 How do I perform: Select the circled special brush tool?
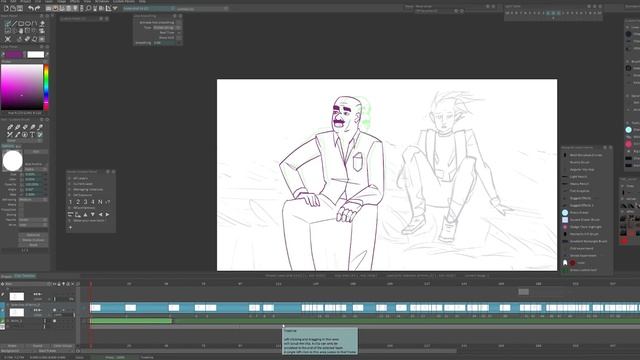(x=24, y=134)
